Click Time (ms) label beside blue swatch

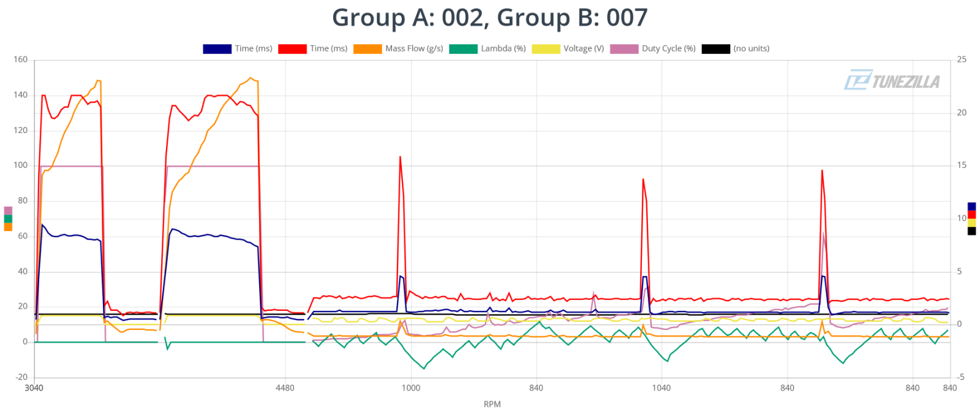254,49
